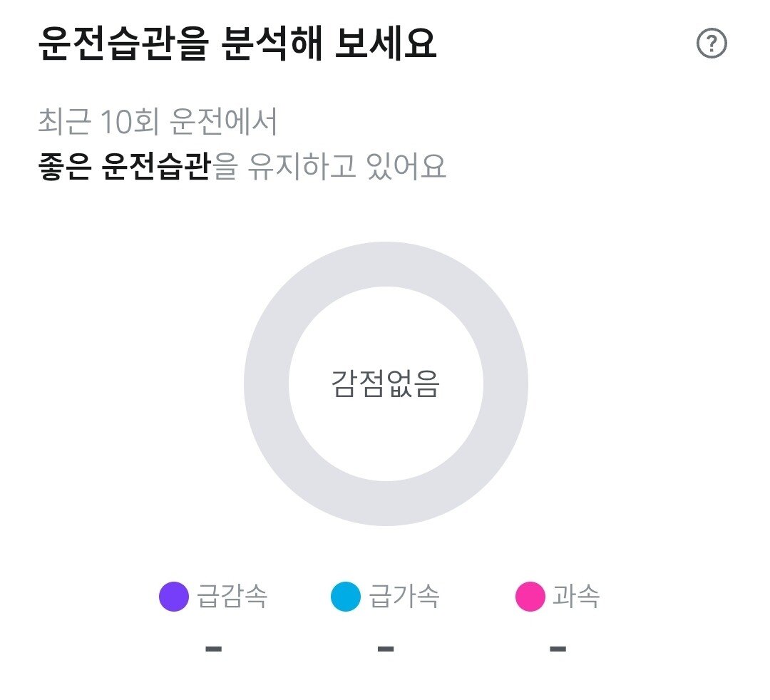Tap the dash value under 급가속
This screenshot has width=770, height=700.
point(386,649)
